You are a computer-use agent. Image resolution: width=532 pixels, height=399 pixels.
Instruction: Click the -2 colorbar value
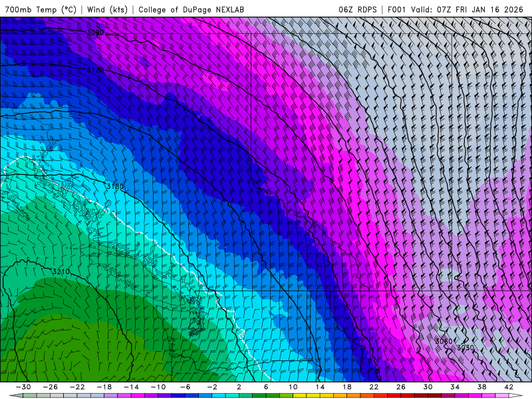click(x=212, y=387)
